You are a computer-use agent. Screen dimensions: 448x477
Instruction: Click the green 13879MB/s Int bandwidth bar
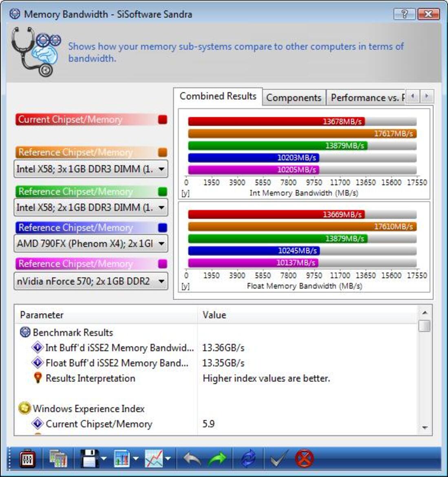[278, 146]
